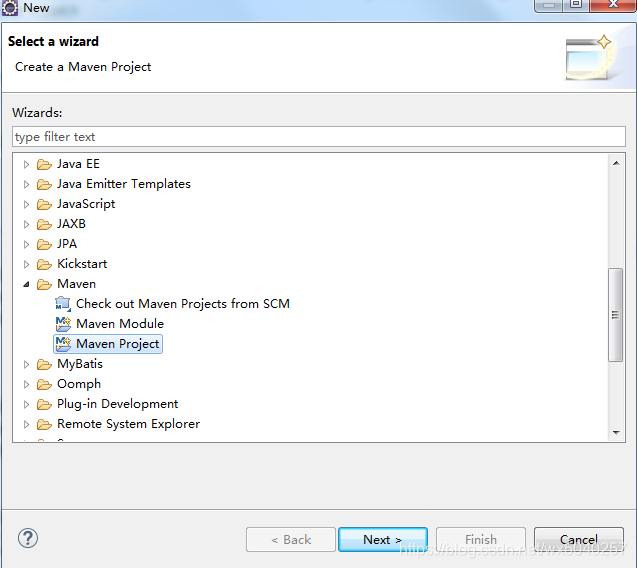Select the Maven category label
This screenshot has height=568, width=637.
(x=76, y=284)
